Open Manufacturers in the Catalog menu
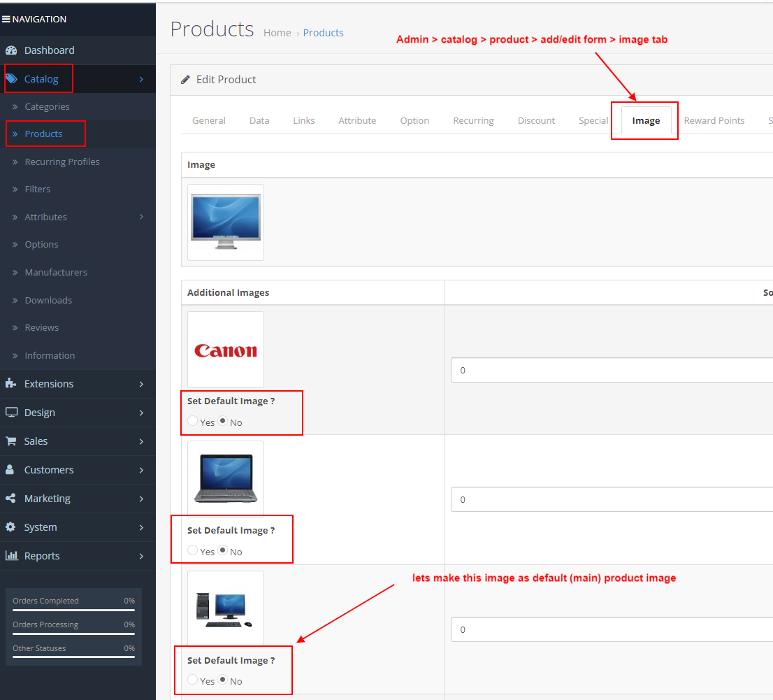This screenshot has width=773, height=700. click(x=56, y=272)
